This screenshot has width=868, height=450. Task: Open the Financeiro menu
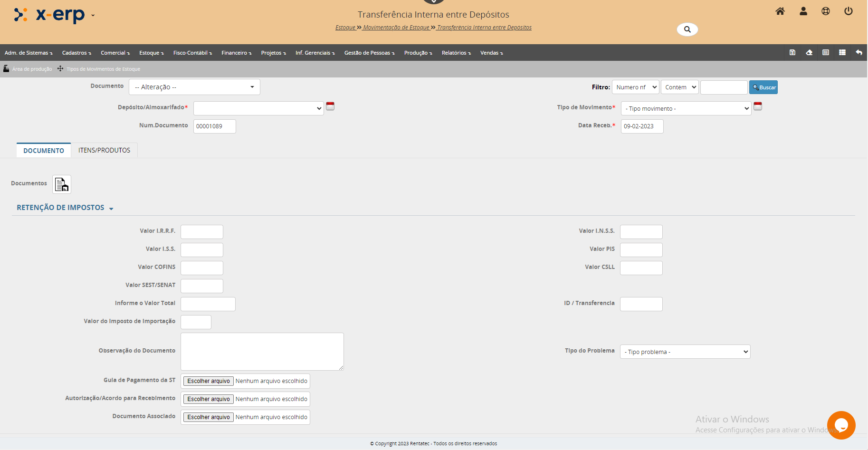236,53
